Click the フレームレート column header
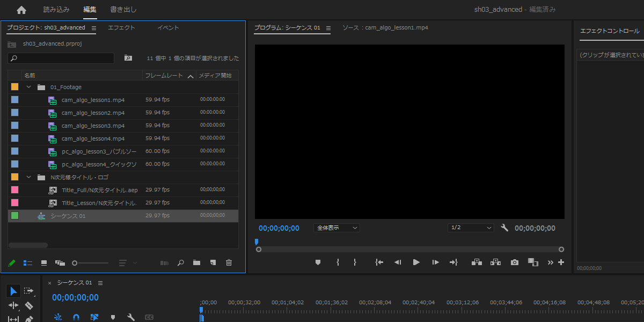644x322 pixels. coord(164,76)
